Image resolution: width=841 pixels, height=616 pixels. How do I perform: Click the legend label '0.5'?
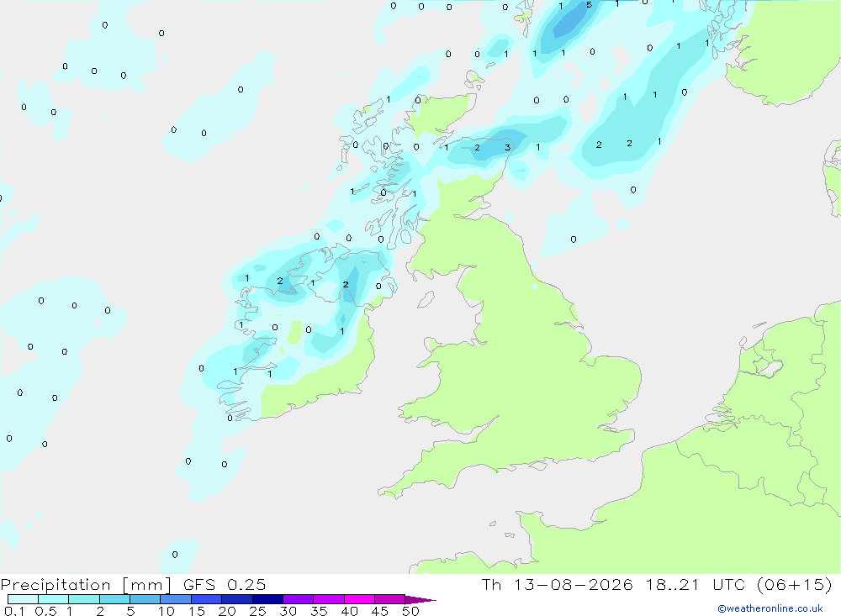click(x=45, y=611)
